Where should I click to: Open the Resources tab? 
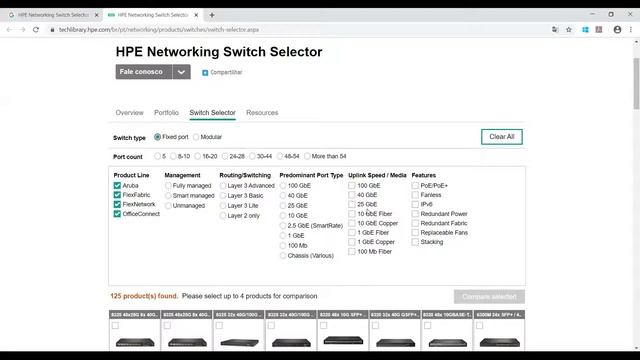click(x=262, y=113)
